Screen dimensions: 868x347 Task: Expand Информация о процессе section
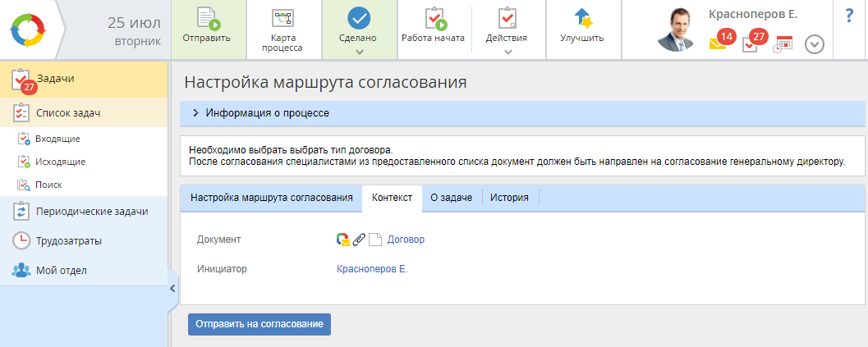pos(196,113)
